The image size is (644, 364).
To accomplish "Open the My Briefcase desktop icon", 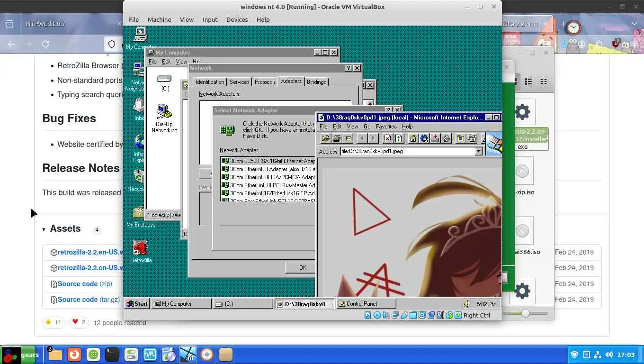I will click(141, 216).
